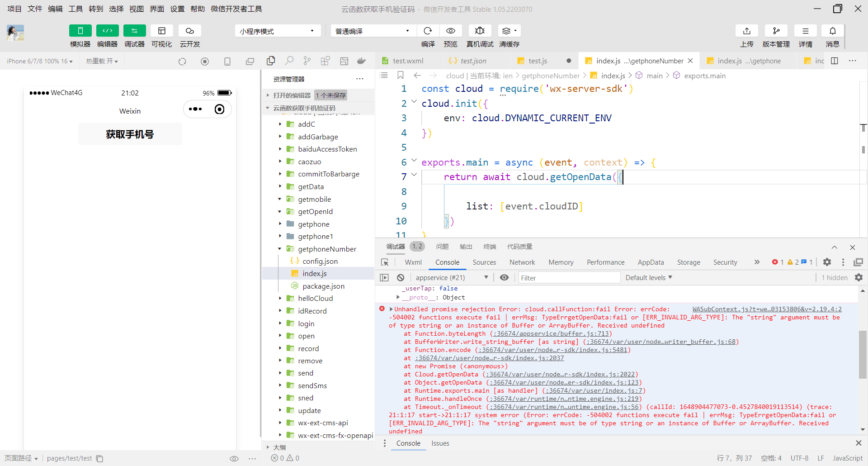Screen dimensions: 868x466
Task: Switch to the Wxml devtools tab
Action: click(413, 262)
